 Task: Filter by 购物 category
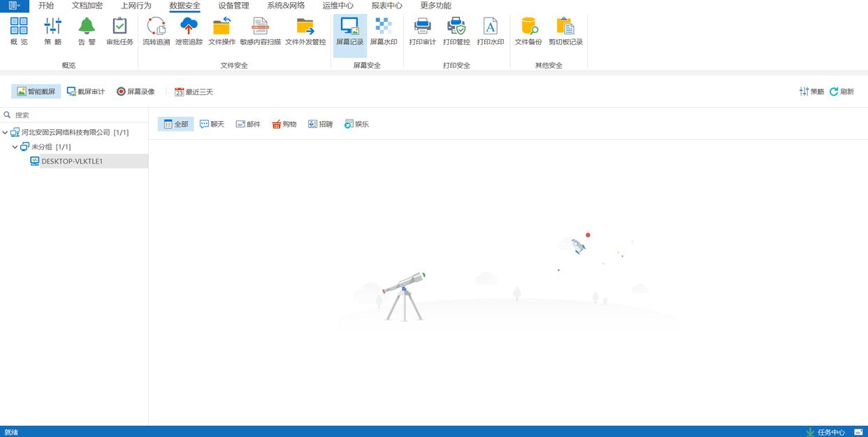pos(284,124)
